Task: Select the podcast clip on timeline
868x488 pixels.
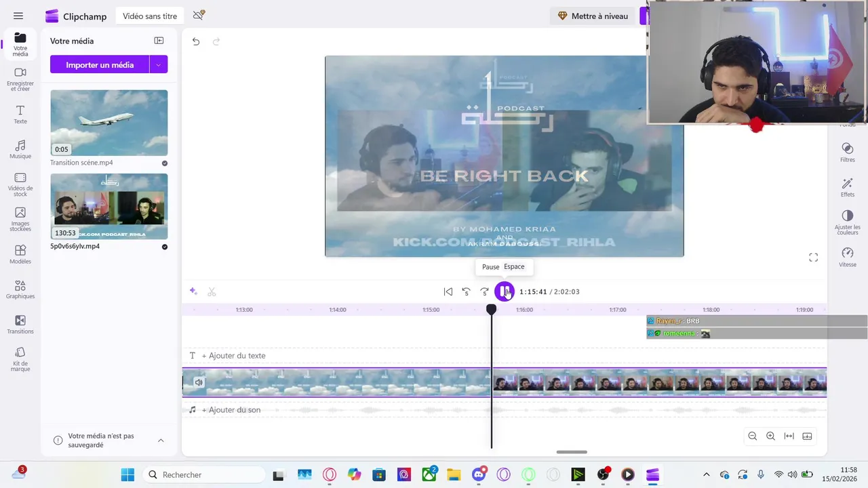Action: (659, 382)
